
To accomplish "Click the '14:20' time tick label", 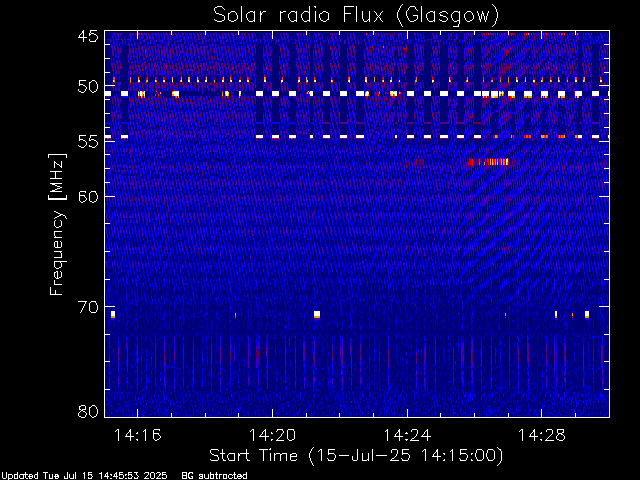I will pyautogui.click(x=272, y=435).
